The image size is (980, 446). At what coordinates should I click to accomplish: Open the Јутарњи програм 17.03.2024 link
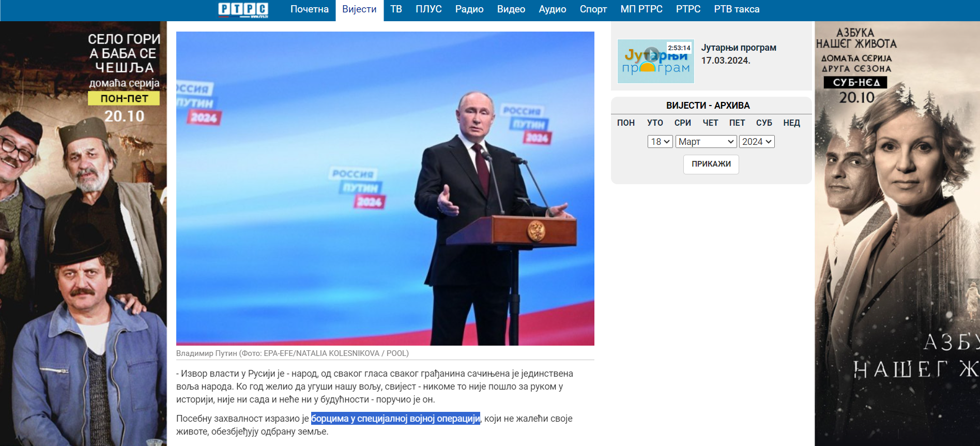739,54
